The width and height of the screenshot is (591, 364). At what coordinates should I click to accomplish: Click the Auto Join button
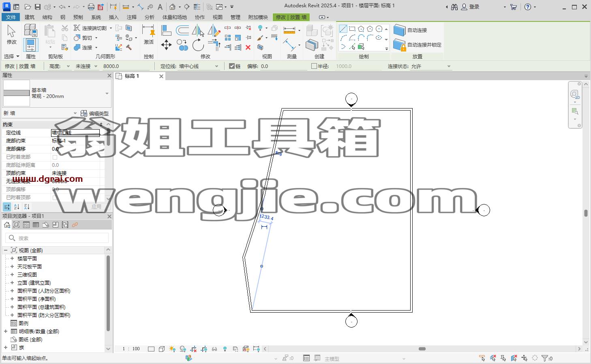pos(411,30)
